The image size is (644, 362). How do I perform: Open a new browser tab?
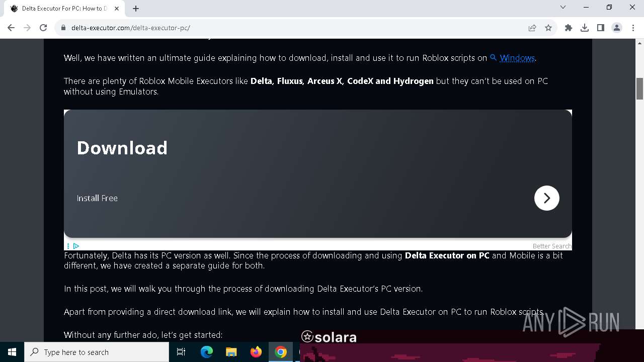[x=136, y=9]
